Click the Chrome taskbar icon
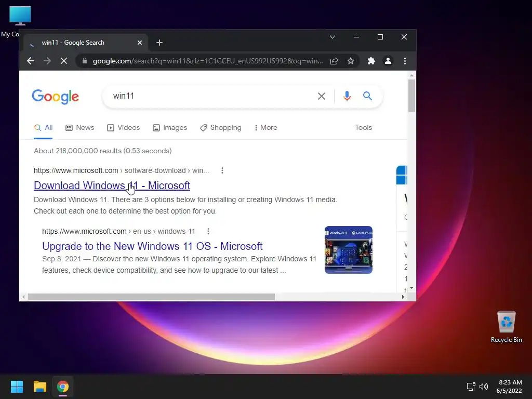Viewport: 532px width, 399px height. tap(63, 387)
